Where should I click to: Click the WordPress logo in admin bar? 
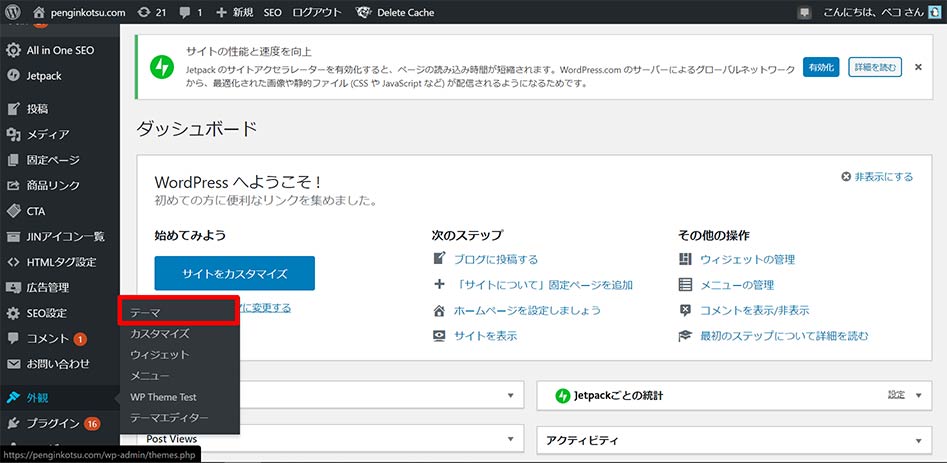click(x=13, y=11)
